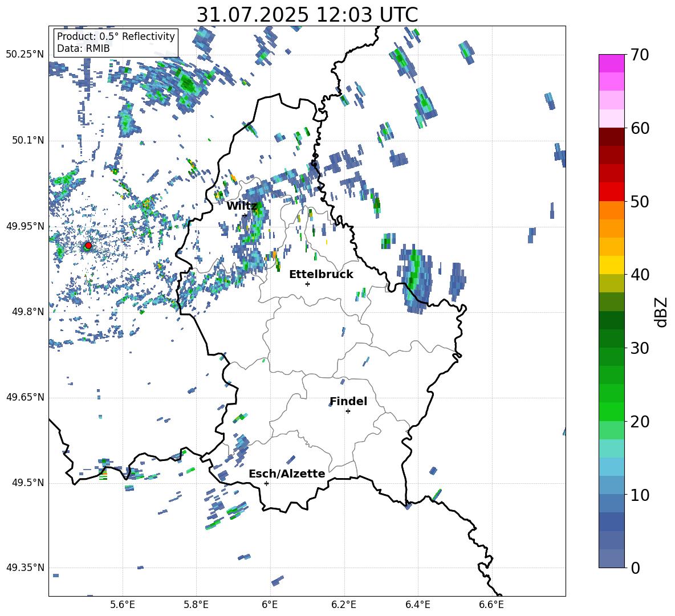
Task: Click the magenta 68-70 dBZ colorbar swatch
Action: 612,64
